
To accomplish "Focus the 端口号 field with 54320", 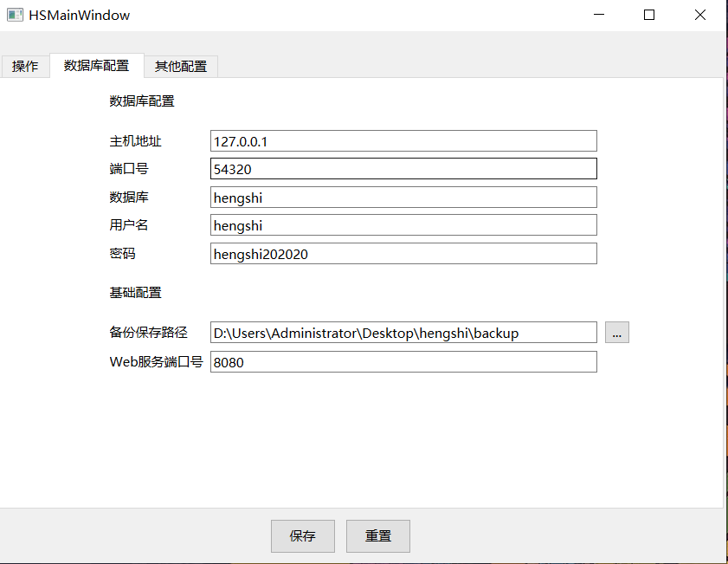I will (403, 169).
